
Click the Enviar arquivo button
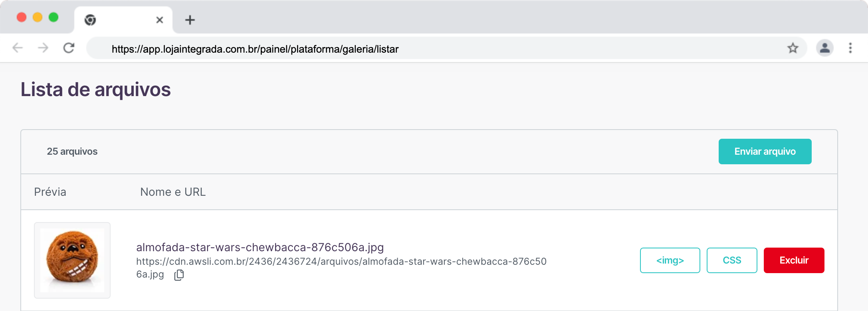click(x=765, y=152)
